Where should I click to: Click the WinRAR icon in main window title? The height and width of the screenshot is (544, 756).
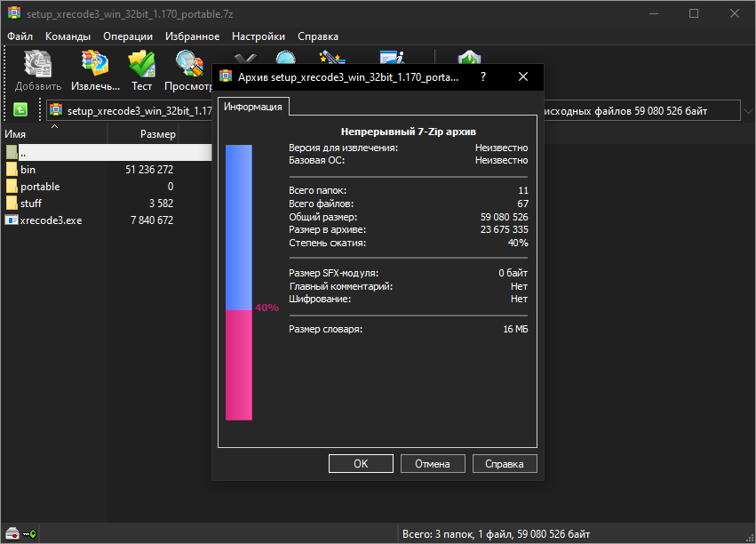tap(14, 13)
